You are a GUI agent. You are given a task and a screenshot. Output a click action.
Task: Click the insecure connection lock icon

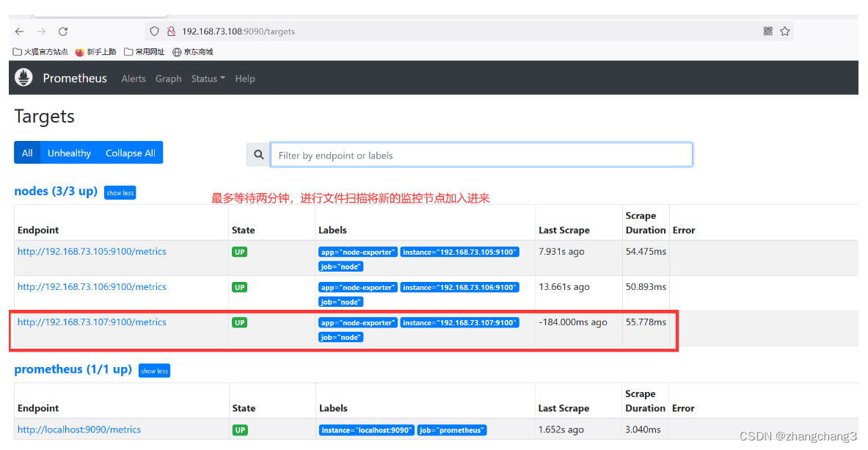pyautogui.click(x=171, y=32)
